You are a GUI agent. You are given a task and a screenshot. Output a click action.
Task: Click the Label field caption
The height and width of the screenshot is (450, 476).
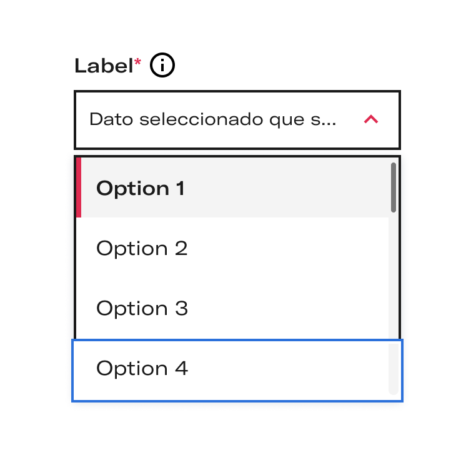104,66
